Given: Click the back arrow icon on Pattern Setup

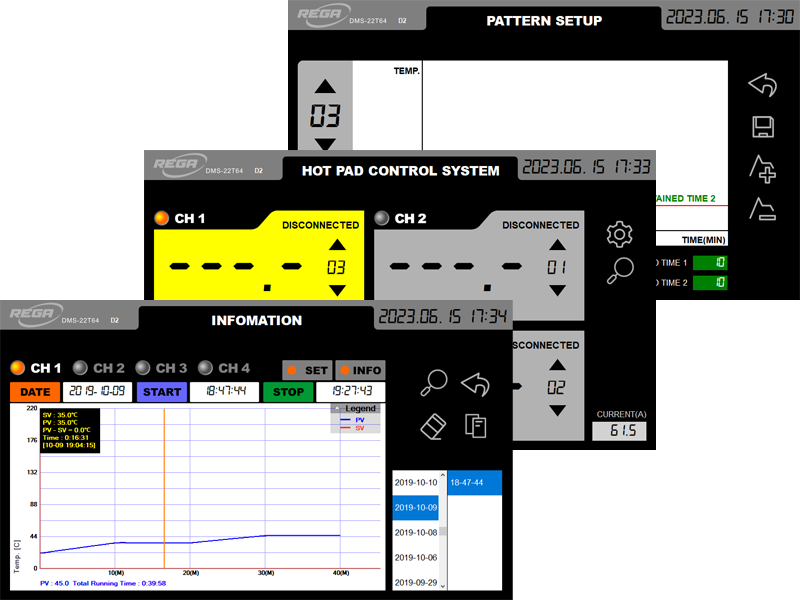Looking at the screenshot, I should [762, 85].
